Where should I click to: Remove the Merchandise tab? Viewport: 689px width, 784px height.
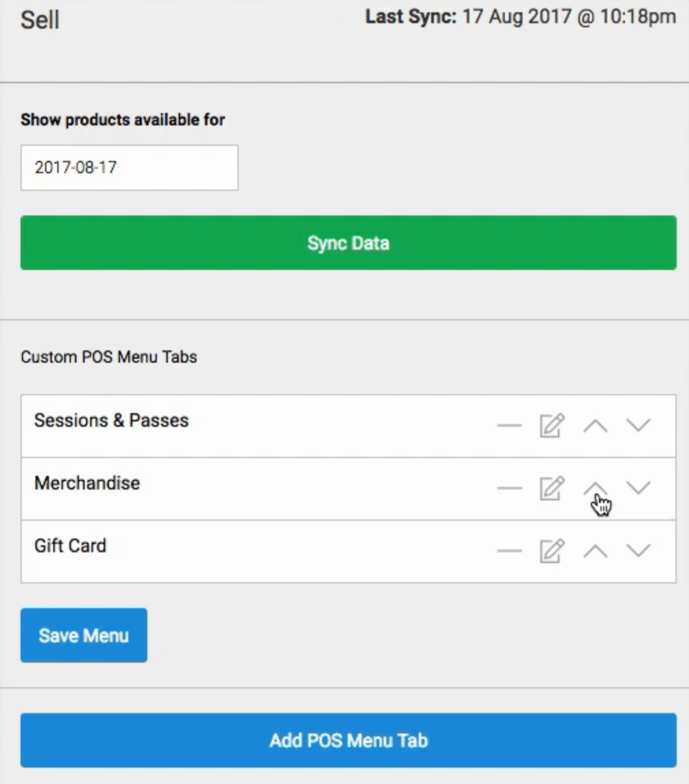510,488
